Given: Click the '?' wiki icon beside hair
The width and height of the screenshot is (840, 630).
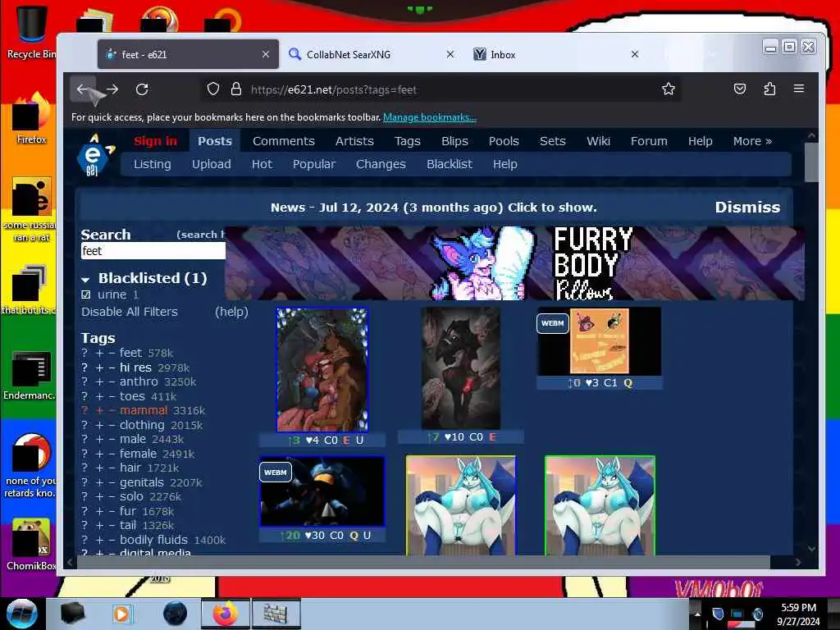Looking at the screenshot, I should click(x=84, y=468).
